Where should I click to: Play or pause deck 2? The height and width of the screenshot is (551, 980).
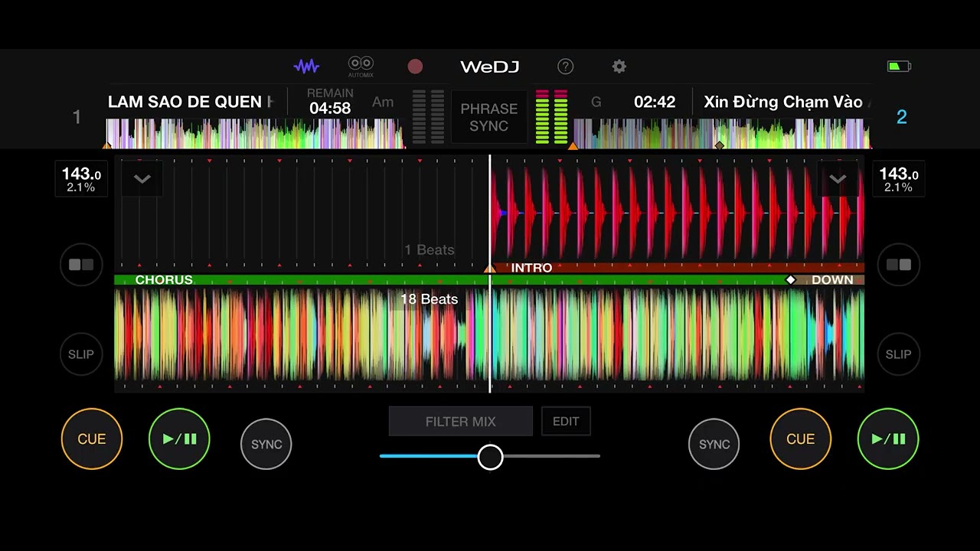pos(888,439)
